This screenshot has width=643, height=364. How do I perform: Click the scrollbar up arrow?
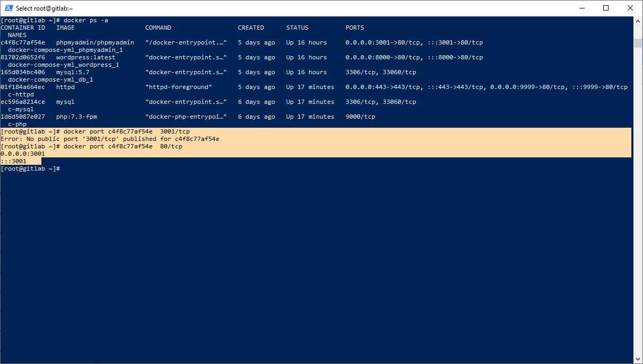coord(638,20)
